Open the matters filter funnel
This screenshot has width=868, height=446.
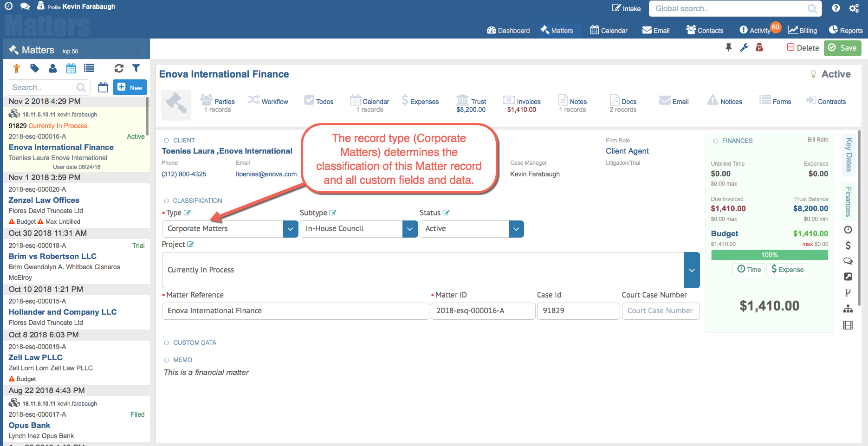pos(136,69)
